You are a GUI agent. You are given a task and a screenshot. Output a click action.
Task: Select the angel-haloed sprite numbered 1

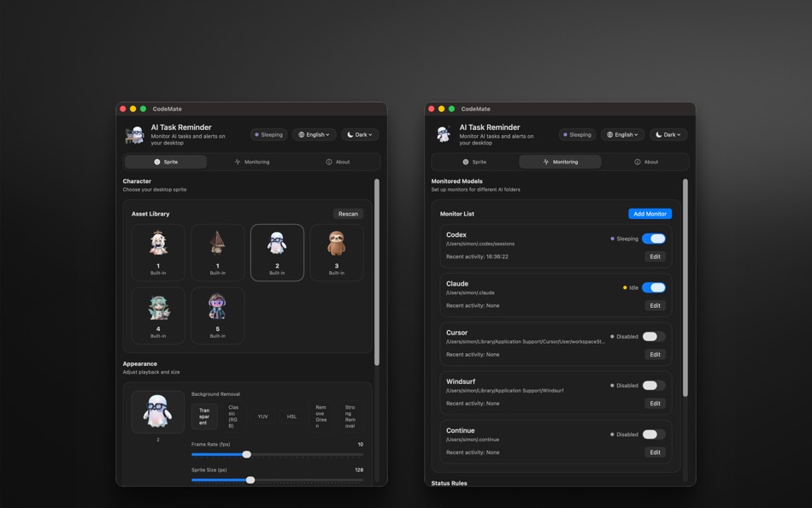click(158, 252)
